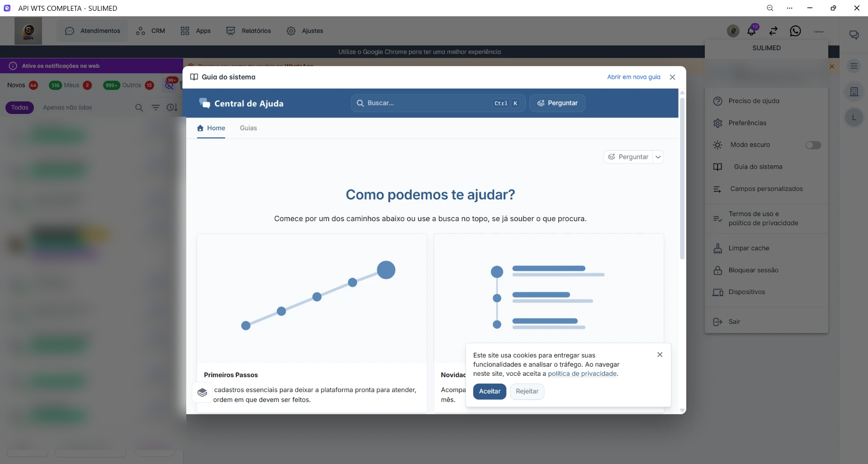Switch to the Guias tab
The height and width of the screenshot is (464, 868).
point(248,128)
